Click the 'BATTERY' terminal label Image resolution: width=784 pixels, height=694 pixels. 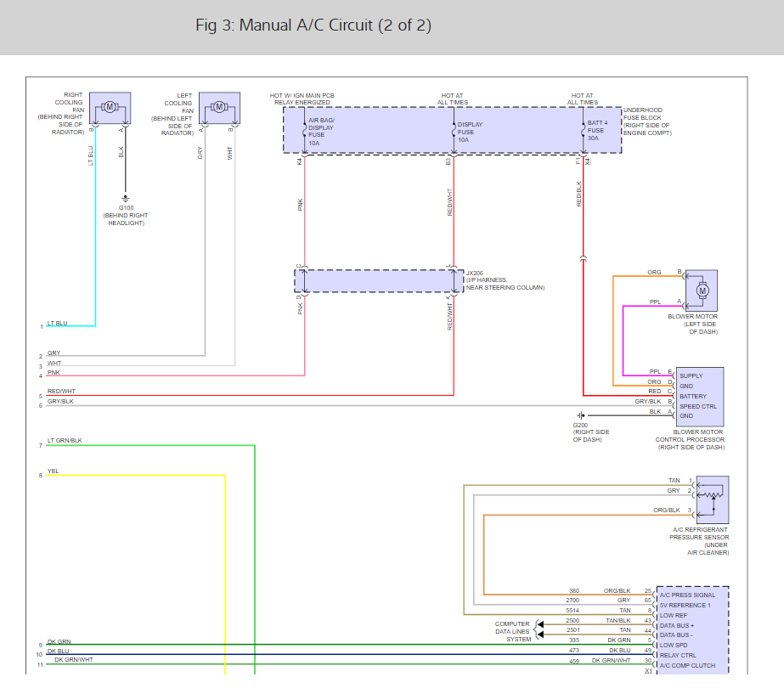point(693,396)
